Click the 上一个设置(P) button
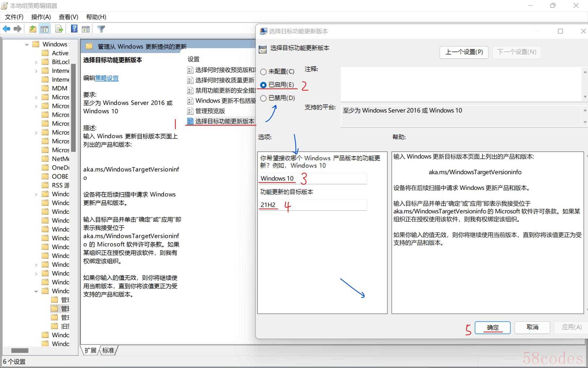Image resolution: width=588 pixels, height=368 pixels. click(x=464, y=52)
